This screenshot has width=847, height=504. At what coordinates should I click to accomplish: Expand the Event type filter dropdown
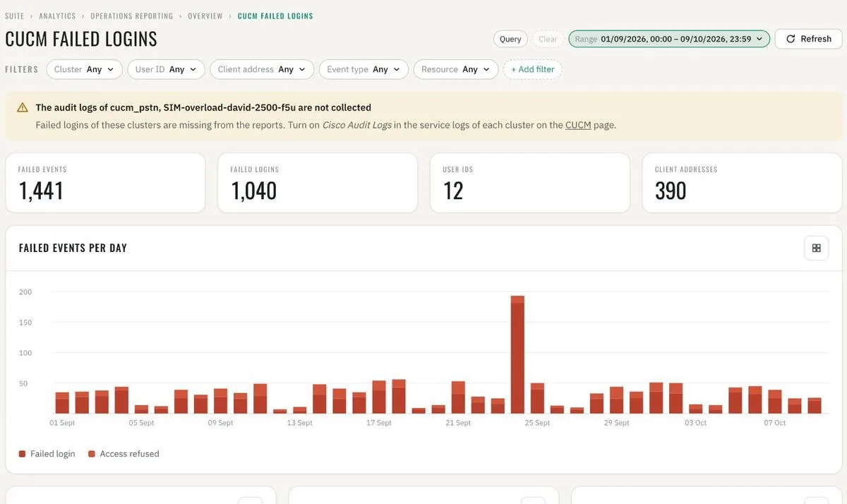pyautogui.click(x=364, y=69)
